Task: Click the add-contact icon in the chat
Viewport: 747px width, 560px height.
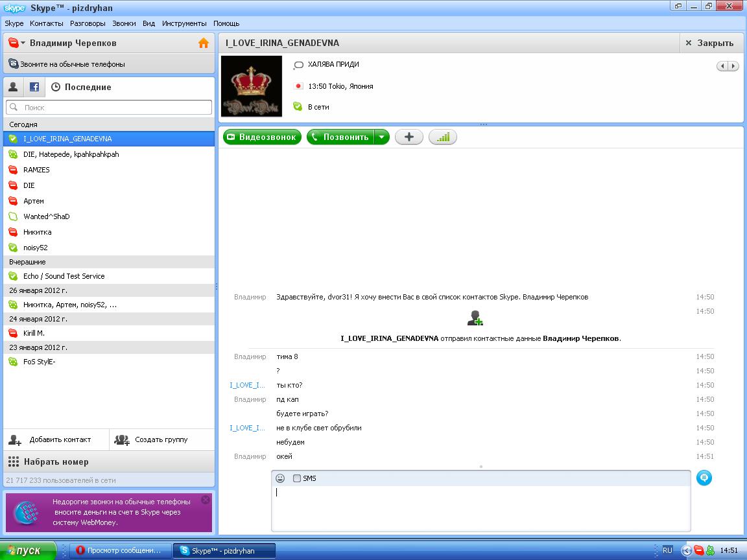Action: pos(475,318)
